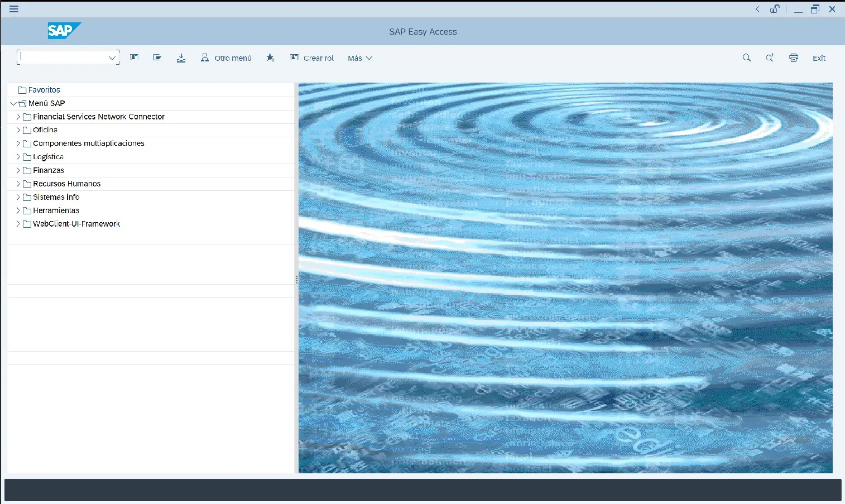Screen dimensions: 845x504
Task: Click the add to favorites star icon
Action: [271, 57]
